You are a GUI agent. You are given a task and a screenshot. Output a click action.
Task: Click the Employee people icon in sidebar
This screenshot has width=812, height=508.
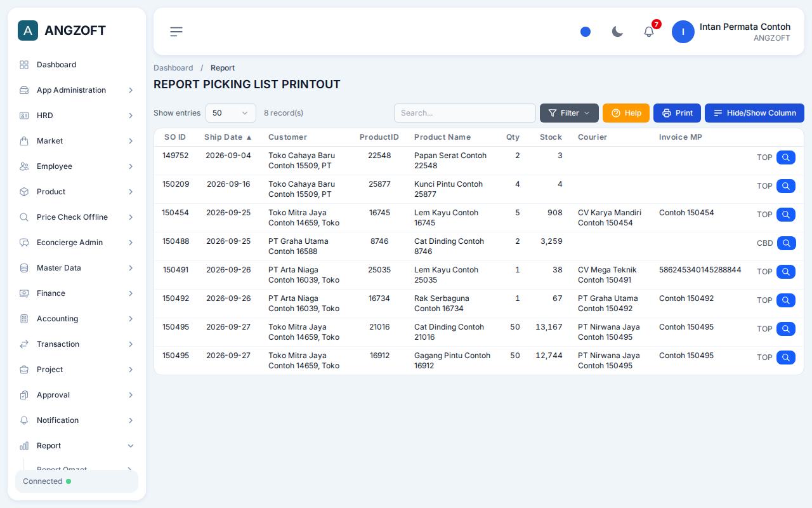(24, 166)
